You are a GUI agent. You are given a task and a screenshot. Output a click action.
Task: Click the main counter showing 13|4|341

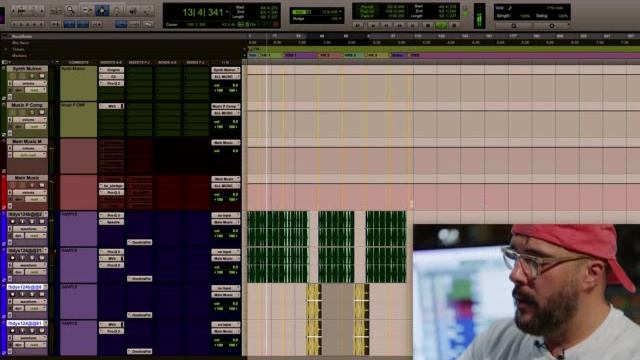203,13
